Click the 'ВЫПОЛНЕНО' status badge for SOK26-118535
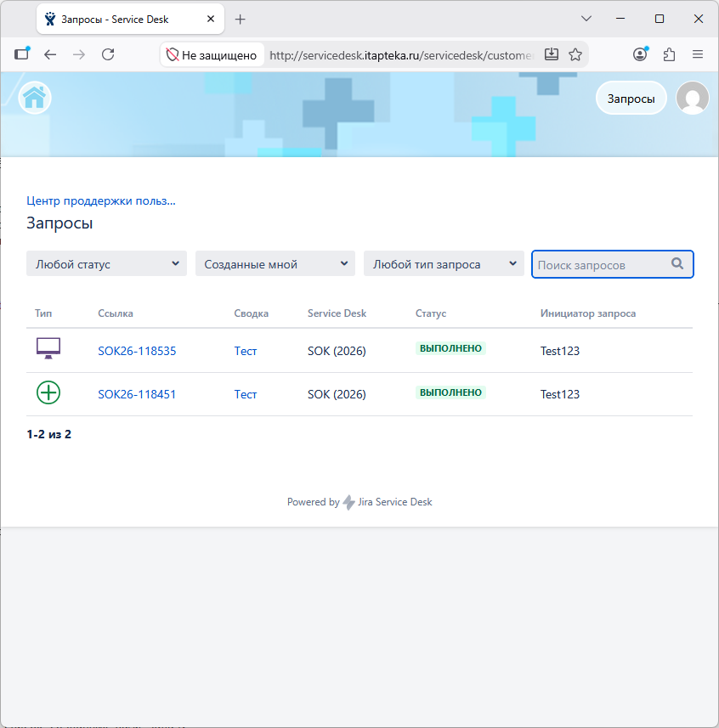This screenshot has width=719, height=728. point(450,348)
